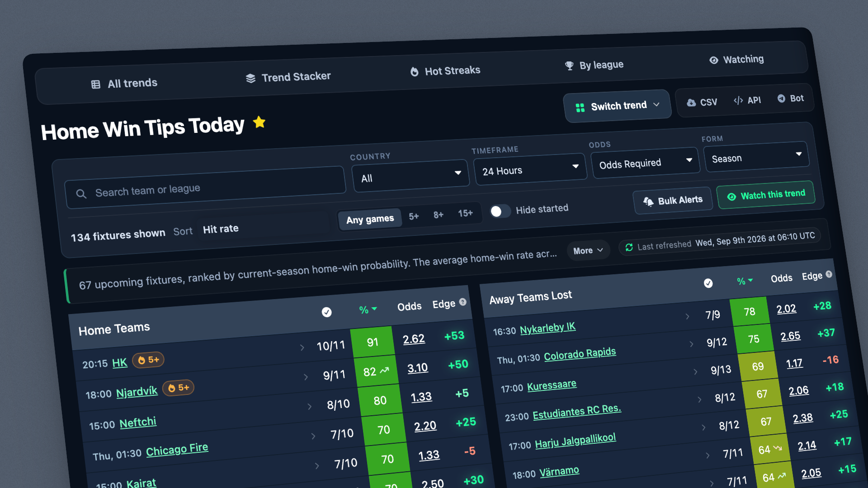Select the Any games filter
Image resolution: width=868 pixels, height=488 pixels.
tap(370, 219)
